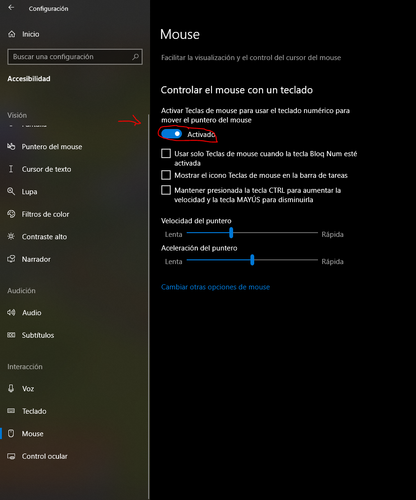
Task: Click the 'Audición' section label
Action: pos(21,291)
